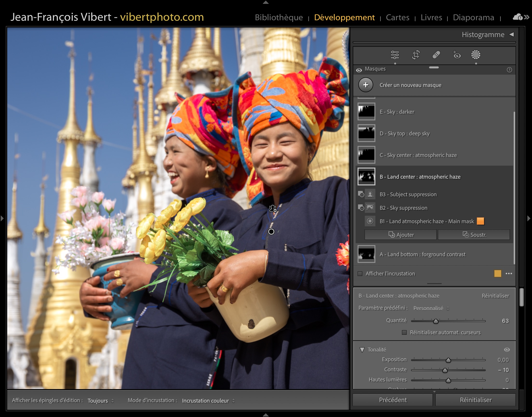The image size is (532, 417).
Task: Click the Soustr. button
Action: click(474, 235)
